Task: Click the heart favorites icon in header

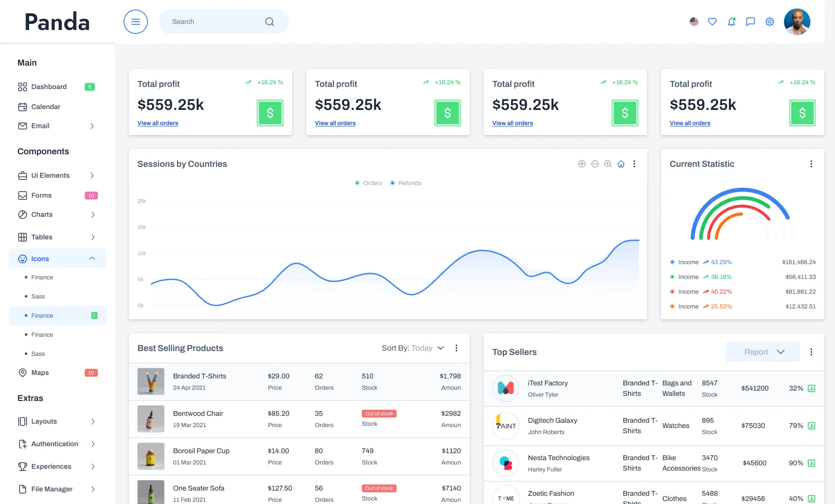Action: (712, 22)
